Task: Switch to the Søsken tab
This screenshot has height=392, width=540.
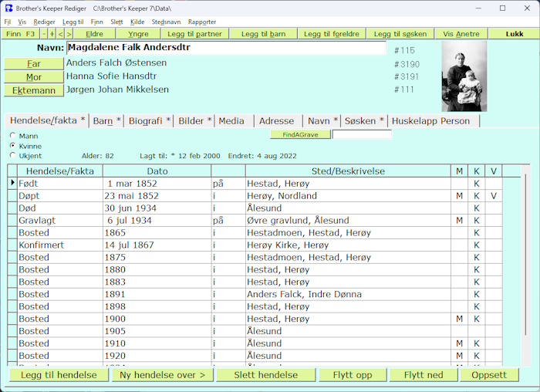Action: pyautogui.click(x=364, y=121)
